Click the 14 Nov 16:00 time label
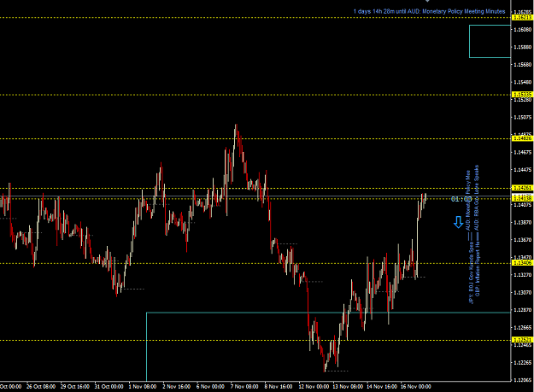534x392 pixels. 382,387
